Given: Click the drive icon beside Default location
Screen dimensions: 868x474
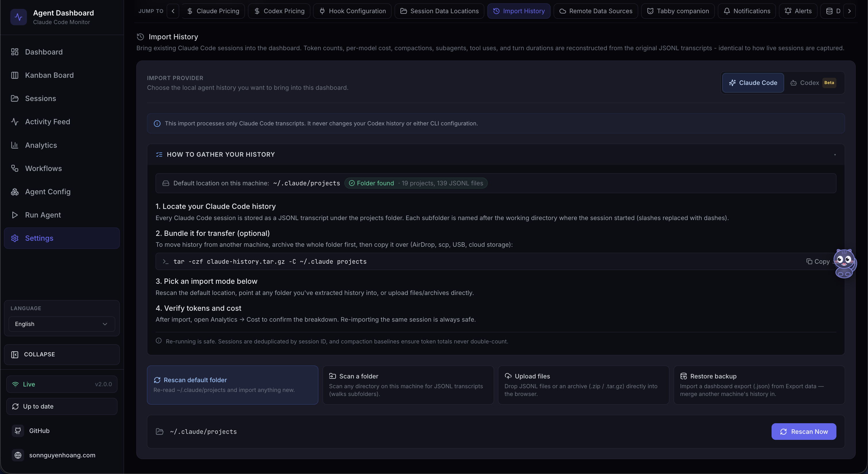Looking at the screenshot, I should [166, 183].
